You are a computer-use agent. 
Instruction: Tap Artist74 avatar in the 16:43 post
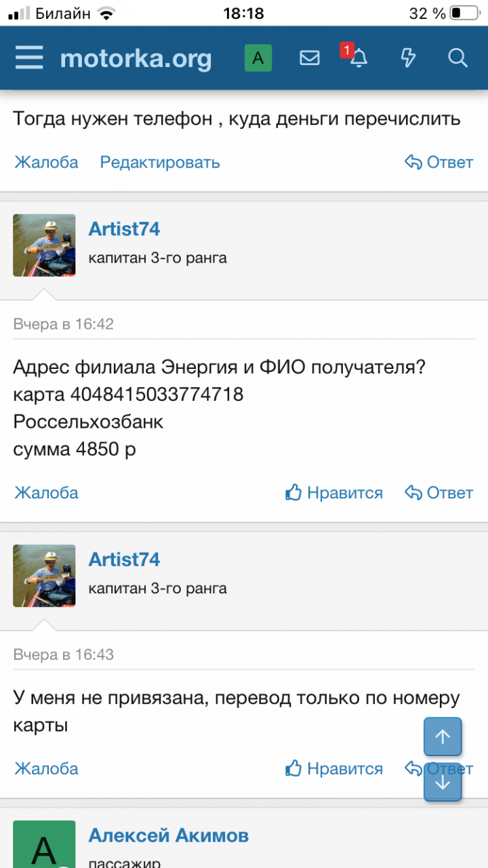tap(44, 576)
